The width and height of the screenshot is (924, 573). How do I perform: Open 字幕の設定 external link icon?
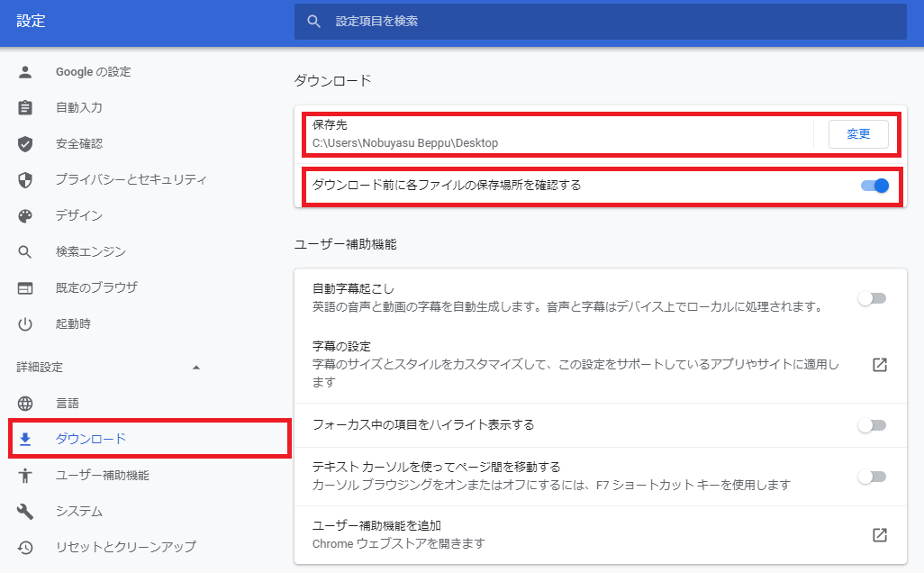[880, 365]
